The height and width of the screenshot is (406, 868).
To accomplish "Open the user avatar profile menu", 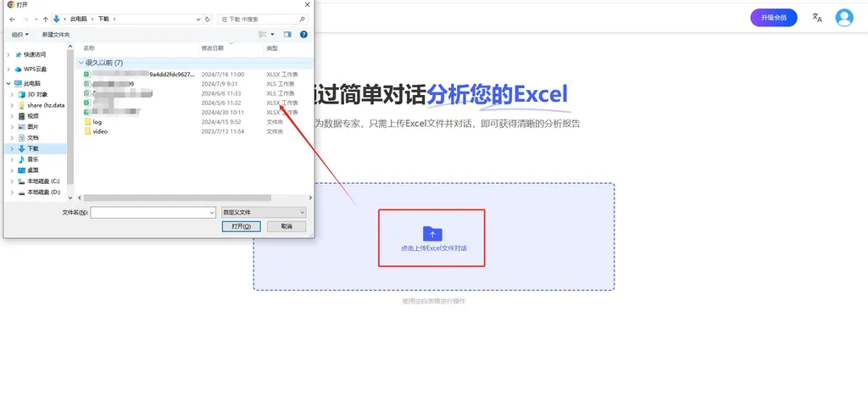I will pyautogui.click(x=843, y=18).
